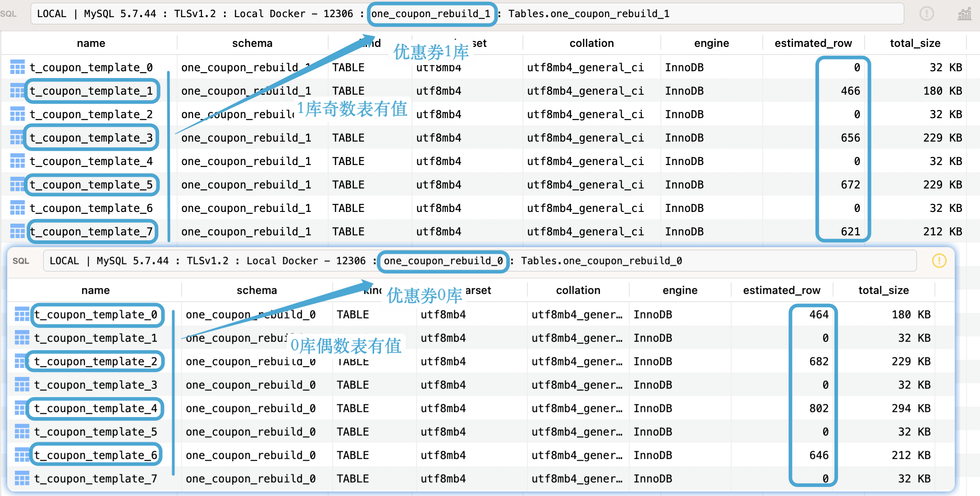Select t_coupon_template_3 row name in rebuild_1
Viewport: 980px width, 496px height.
pyautogui.click(x=92, y=138)
